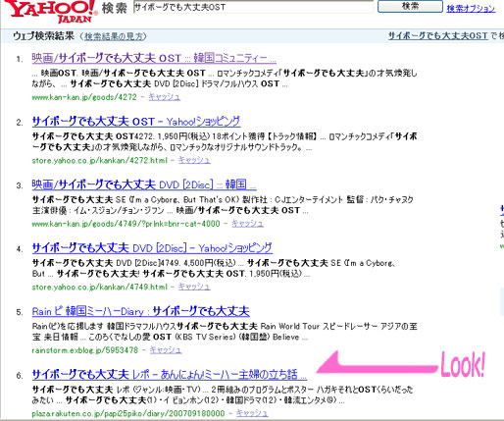Open result 2 サイボーグでも大丈夫 OST - Yahoo!ショッピング

(x=136, y=122)
